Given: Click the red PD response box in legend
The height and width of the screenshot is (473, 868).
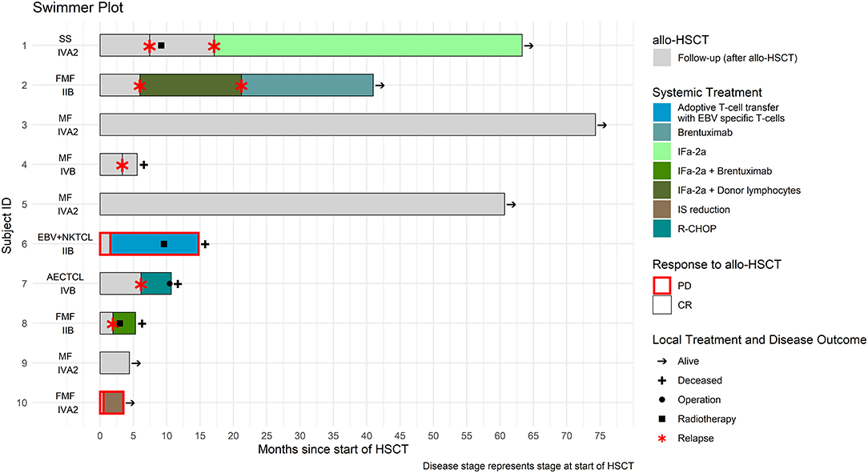Looking at the screenshot, I should 661,286.
